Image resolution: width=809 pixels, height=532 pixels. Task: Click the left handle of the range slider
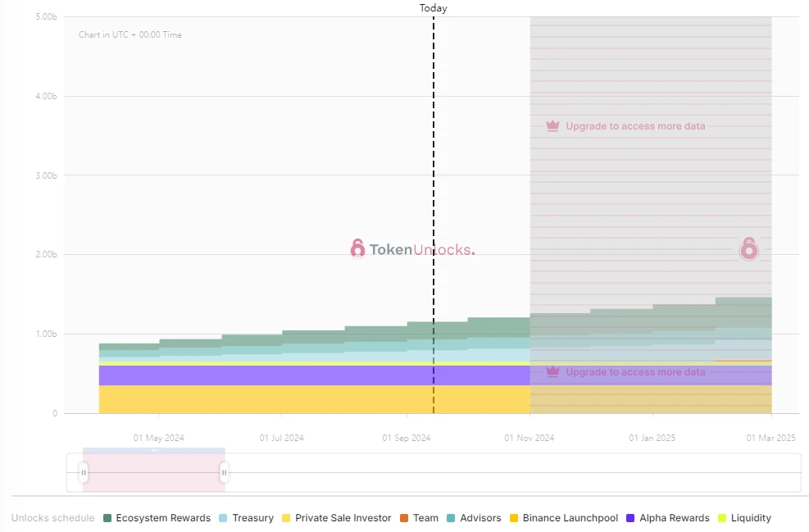tap(84, 473)
